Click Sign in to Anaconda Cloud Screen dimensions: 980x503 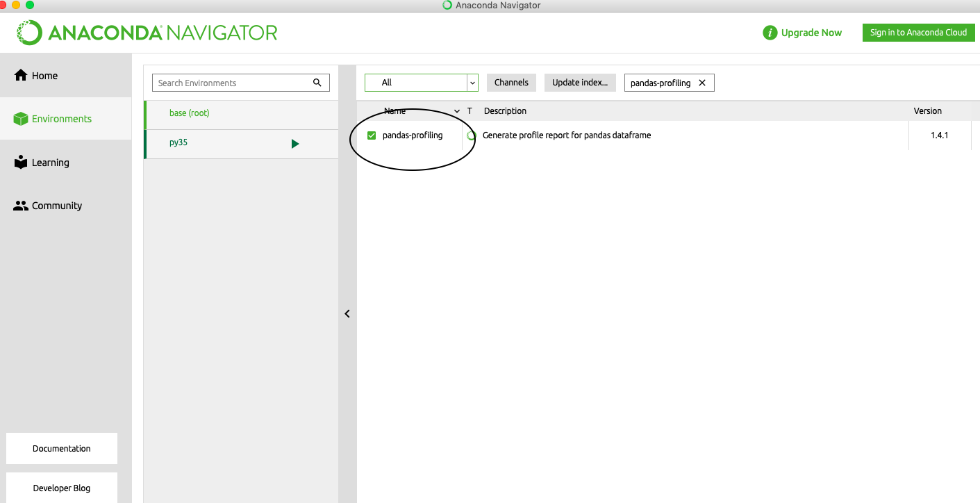[918, 33]
